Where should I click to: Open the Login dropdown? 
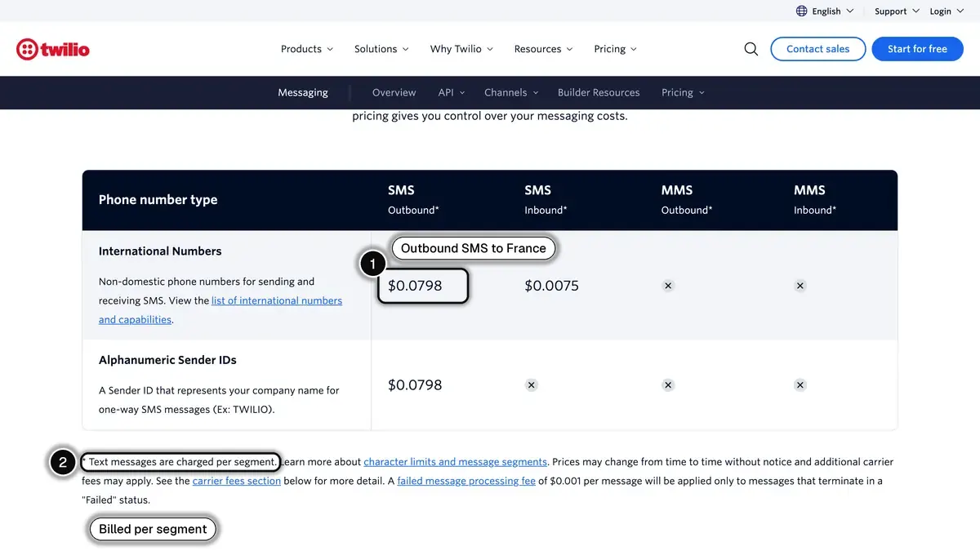(947, 11)
